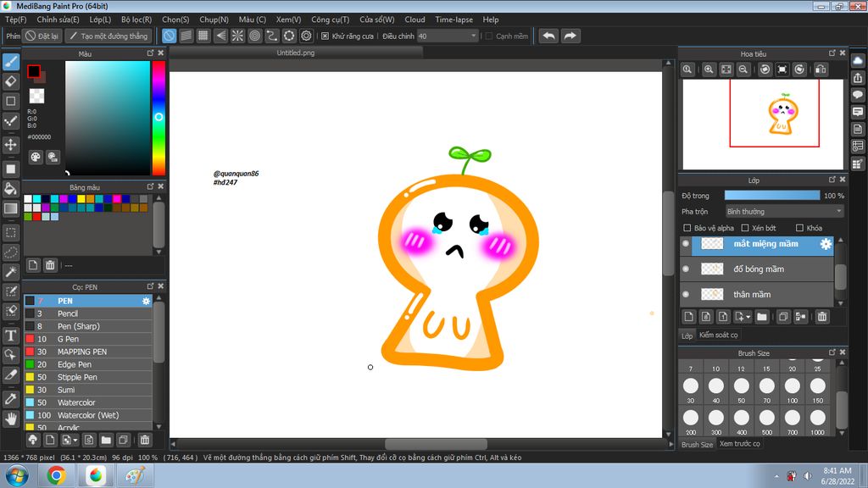868x488 pixels.
Task: Open Windows Start menu
Action: (x=17, y=475)
